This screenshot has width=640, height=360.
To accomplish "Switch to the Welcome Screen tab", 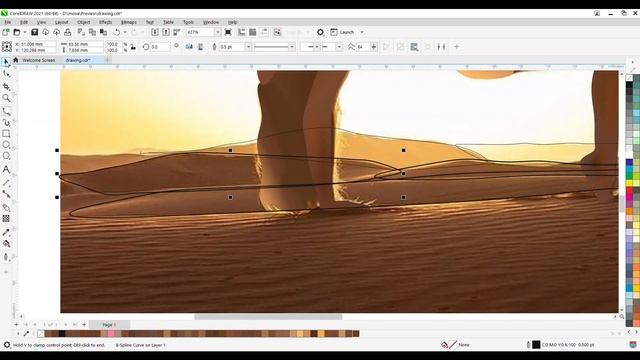I will click(x=38, y=60).
